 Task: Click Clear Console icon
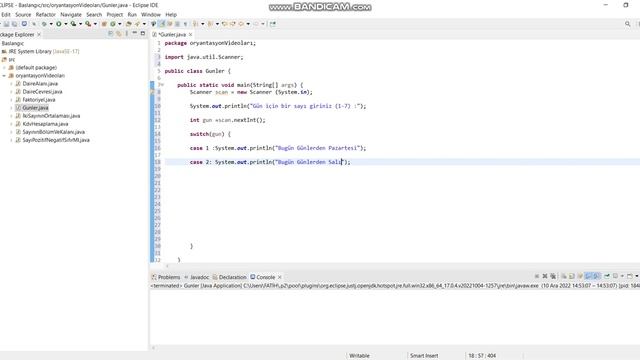coord(564,276)
